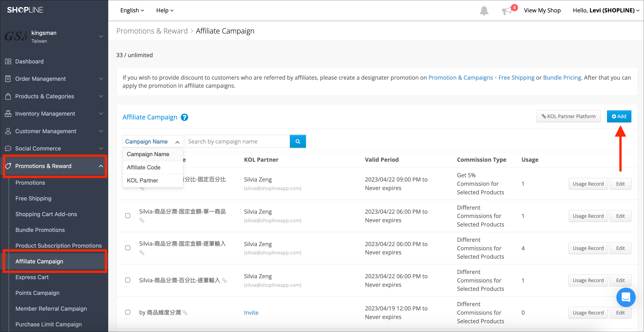
Task: Open the KOL Partner Platform button
Action: point(568,116)
